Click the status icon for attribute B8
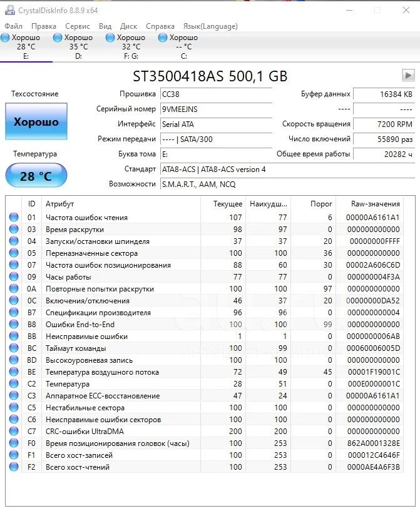 (14, 324)
